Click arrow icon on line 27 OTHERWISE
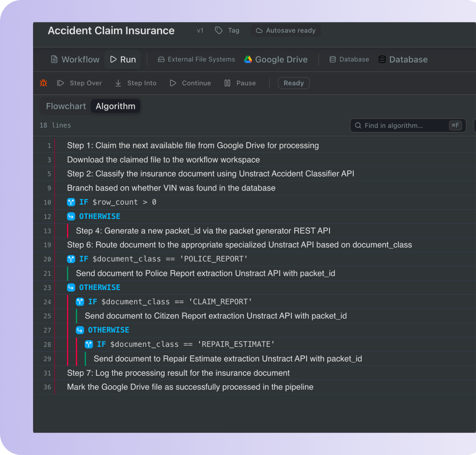 pos(80,330)
